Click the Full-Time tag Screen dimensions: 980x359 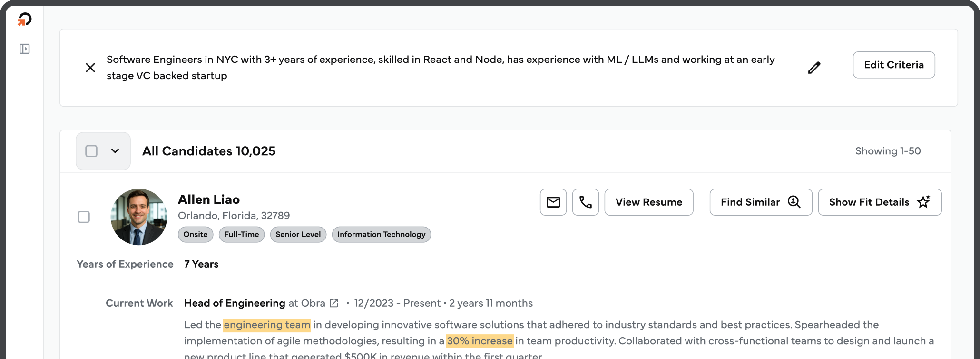[241, 234]
